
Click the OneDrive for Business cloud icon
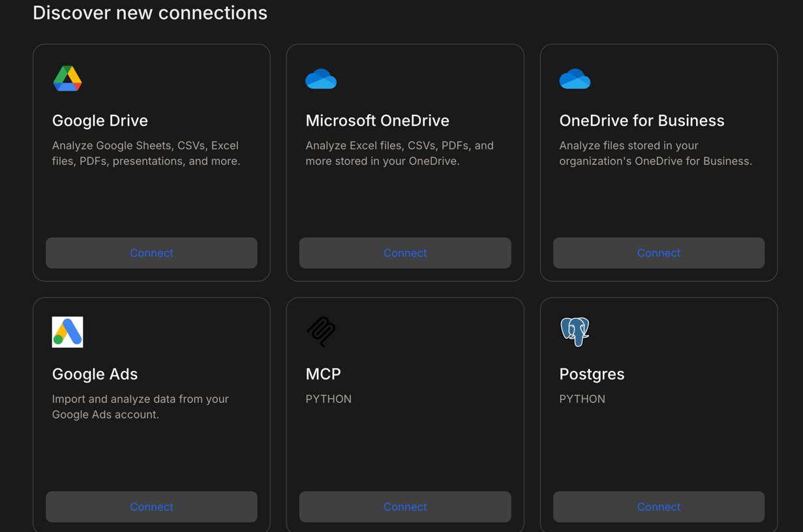pos(575,79)
